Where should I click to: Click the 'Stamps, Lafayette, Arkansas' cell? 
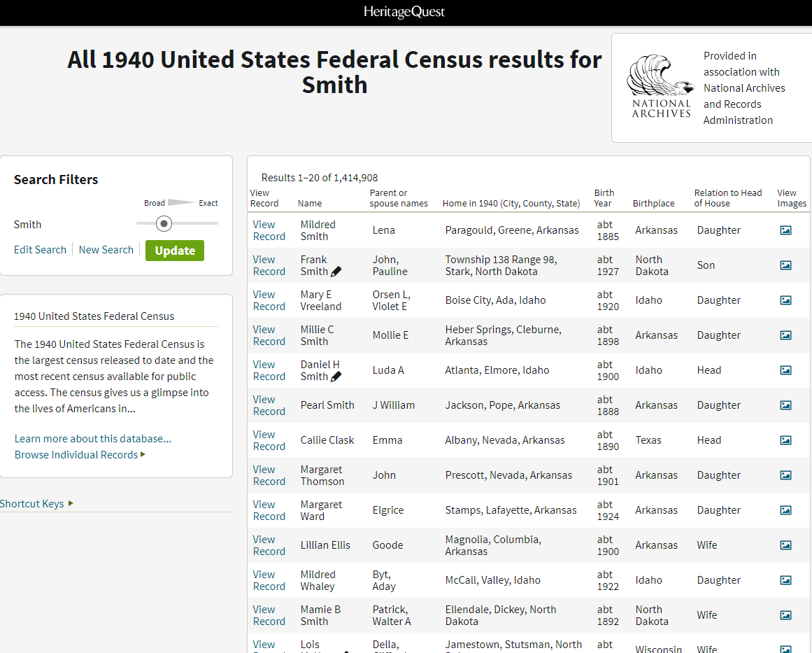(x=511, y=510)
